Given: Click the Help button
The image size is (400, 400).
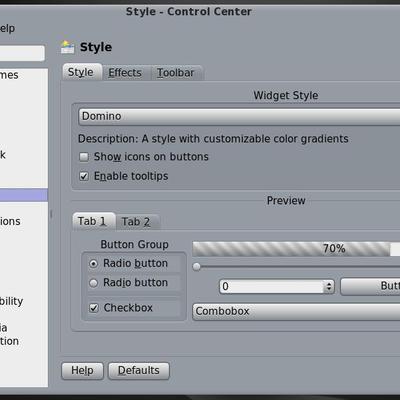Looking at the screenshot, I should click(x=82, y=371).
